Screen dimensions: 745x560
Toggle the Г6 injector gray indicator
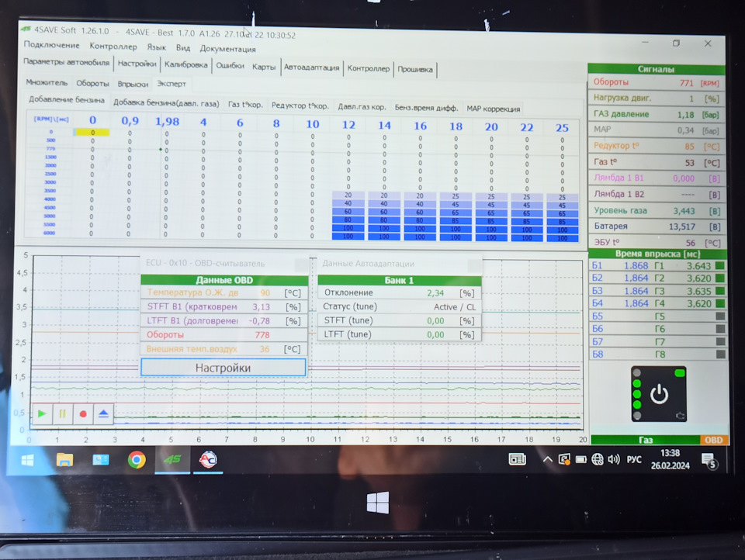tap(720, 329)
